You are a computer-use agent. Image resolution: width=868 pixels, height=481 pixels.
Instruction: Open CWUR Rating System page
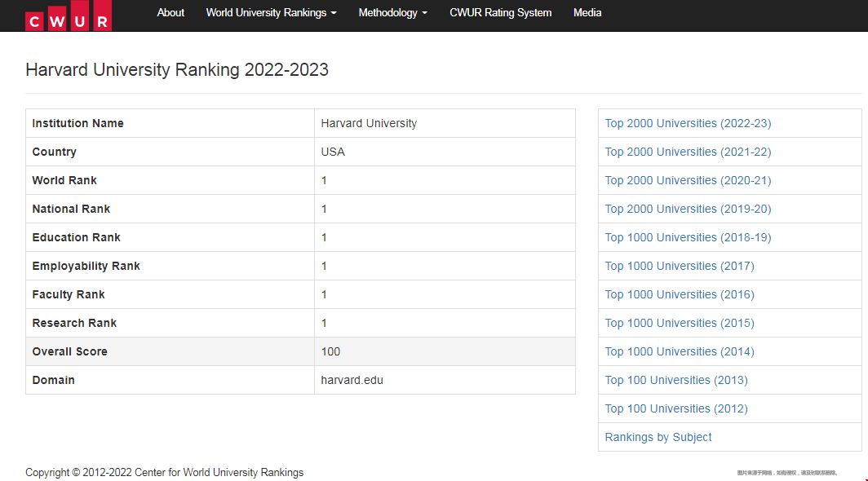(x=500, y=13)
